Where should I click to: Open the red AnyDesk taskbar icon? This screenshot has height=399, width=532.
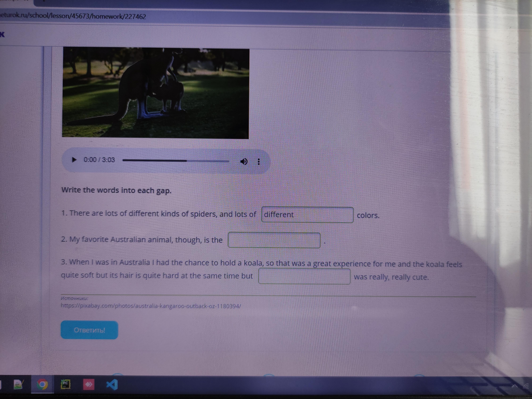(88, 385)
